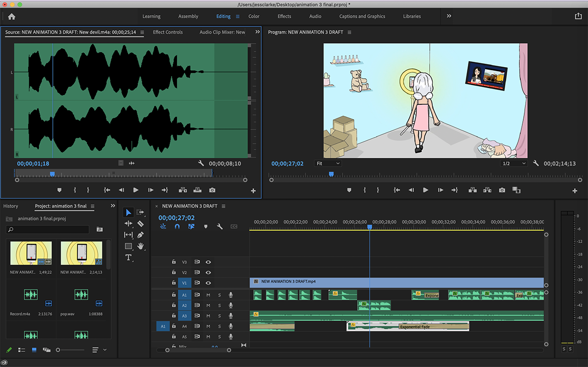
Task: Open Program monitor panel menu
Action: [349, 32]
